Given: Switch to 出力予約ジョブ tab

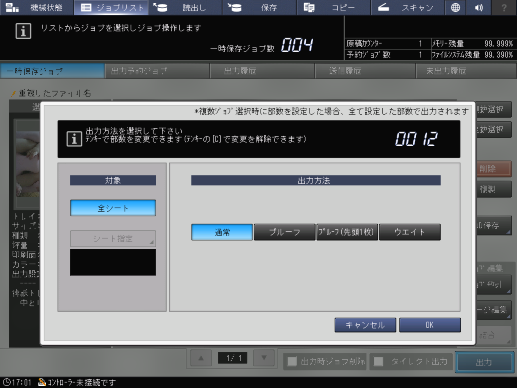Looking at the screenshot, I should tap(157, 71).
